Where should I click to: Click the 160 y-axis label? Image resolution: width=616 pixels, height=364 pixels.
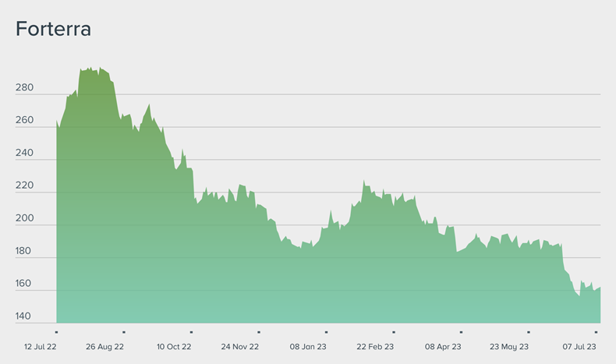tap(24, 284)
